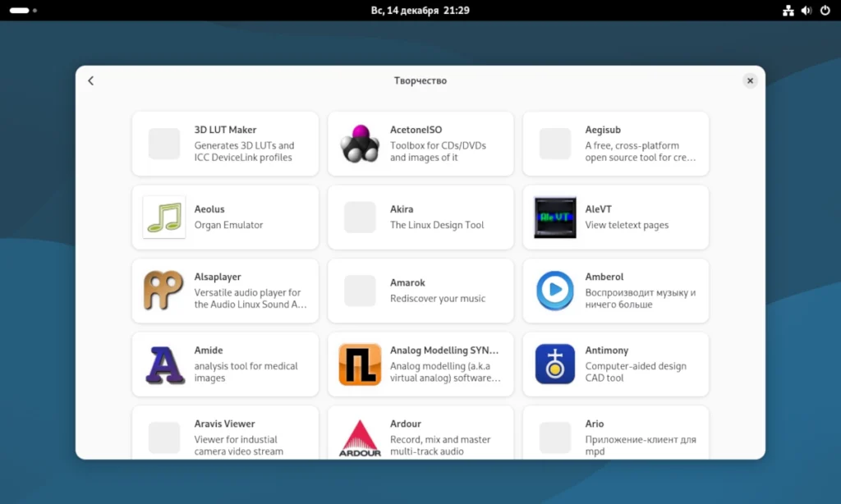841x504 pixels.
Task: Click "Воспроизводит музыку и ничего больше" description
Action: click(641, 298)
